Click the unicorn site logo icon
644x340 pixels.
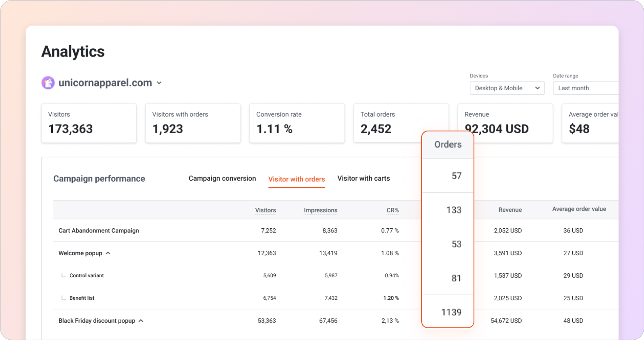tap(48, 83)
